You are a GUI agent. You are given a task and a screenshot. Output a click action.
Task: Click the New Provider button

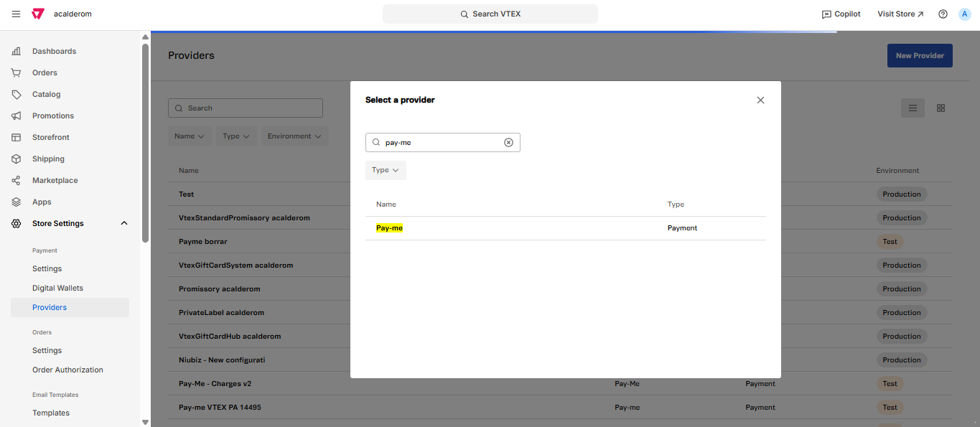point(919,56)
